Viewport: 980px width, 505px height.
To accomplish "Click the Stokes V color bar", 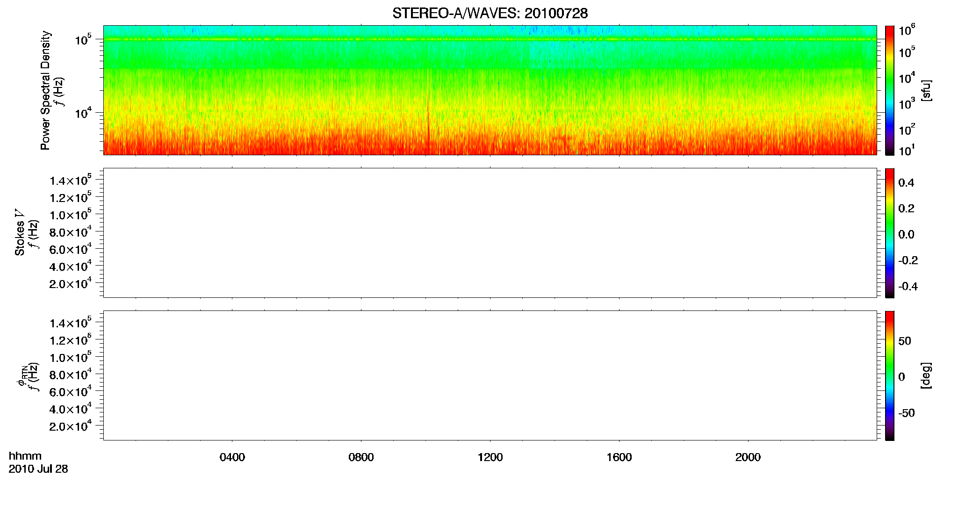I will [890, 233].
